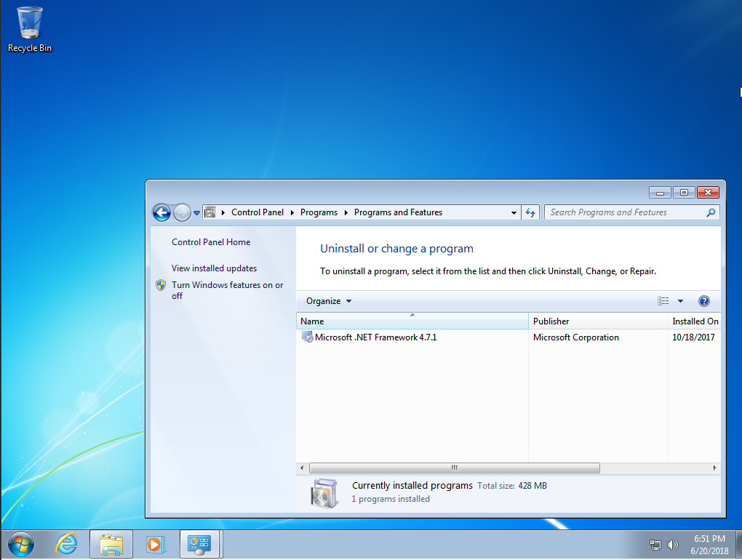
Task: Click the installed programs details icon
Action: (x=324, y=493)
